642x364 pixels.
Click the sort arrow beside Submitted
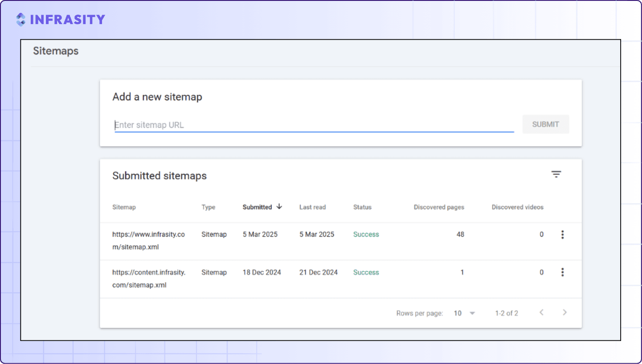(279, 206)
